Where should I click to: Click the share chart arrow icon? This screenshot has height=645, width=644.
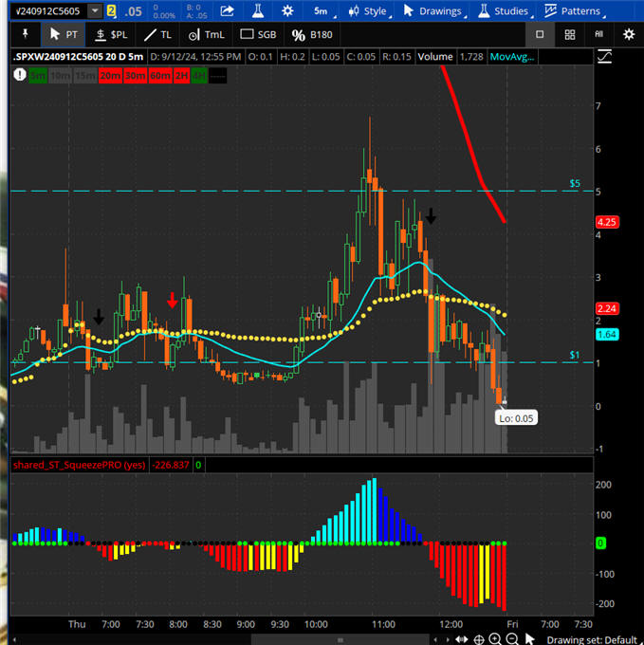227,10
